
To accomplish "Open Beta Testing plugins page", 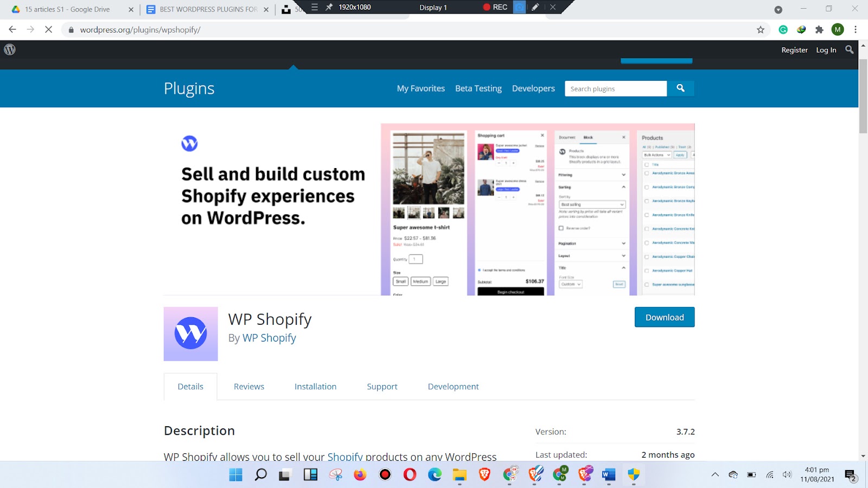I will [478, 88].
